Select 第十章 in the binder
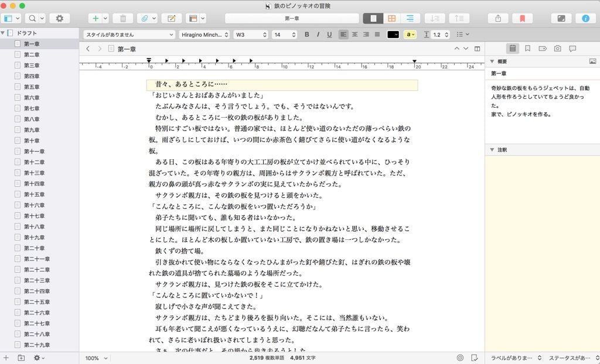 (x=39, y=140)
